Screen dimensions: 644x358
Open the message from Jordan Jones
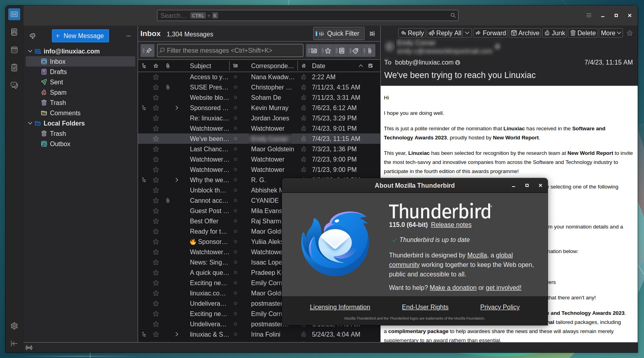tap(259, 118)
